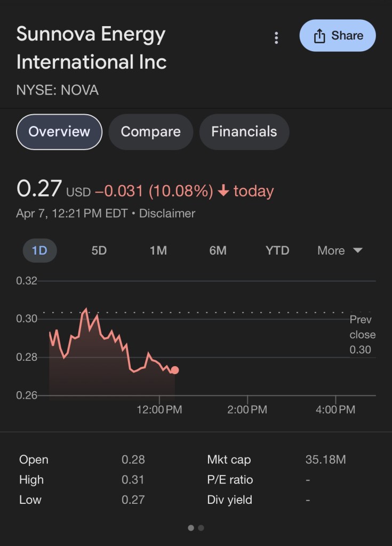Click the Sunnova Energy International Inc title
This screenshot has width=392, height=546.
[91, 48]
